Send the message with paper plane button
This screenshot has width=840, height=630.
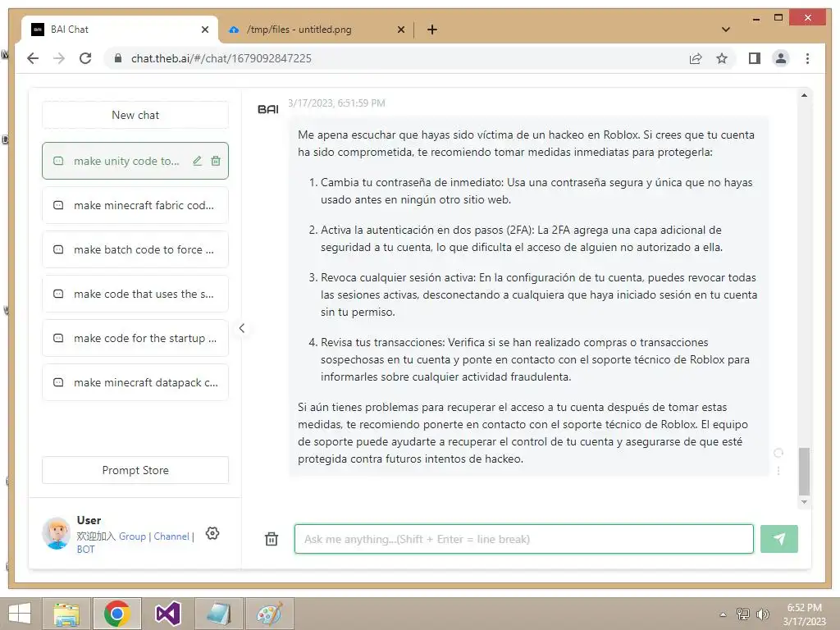779,539
